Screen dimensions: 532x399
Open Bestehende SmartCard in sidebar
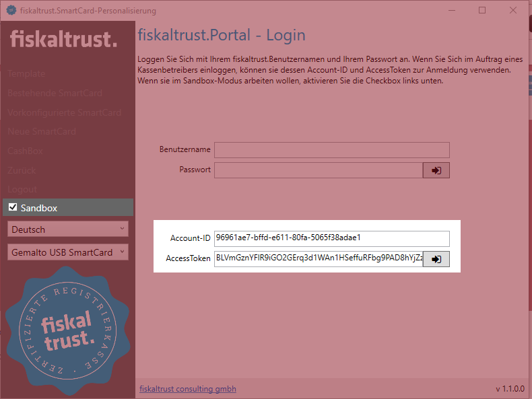coord(55,94)
